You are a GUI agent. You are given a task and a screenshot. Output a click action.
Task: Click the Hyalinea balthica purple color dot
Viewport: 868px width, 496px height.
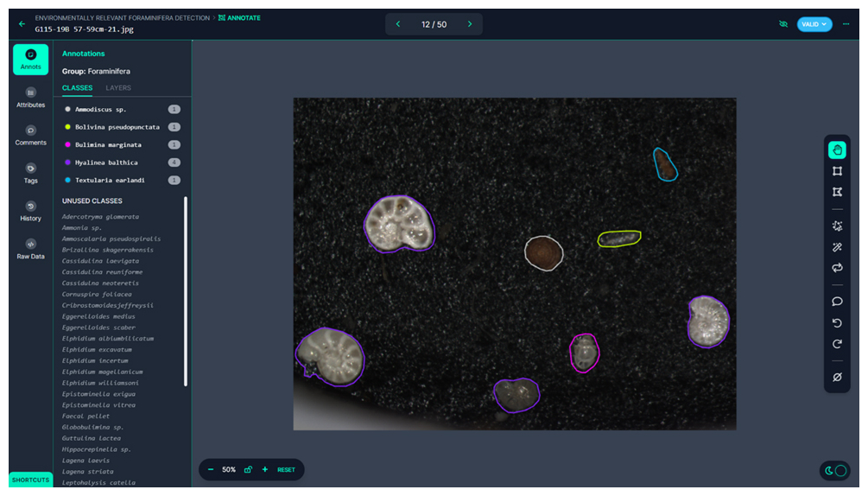point(68,162)
